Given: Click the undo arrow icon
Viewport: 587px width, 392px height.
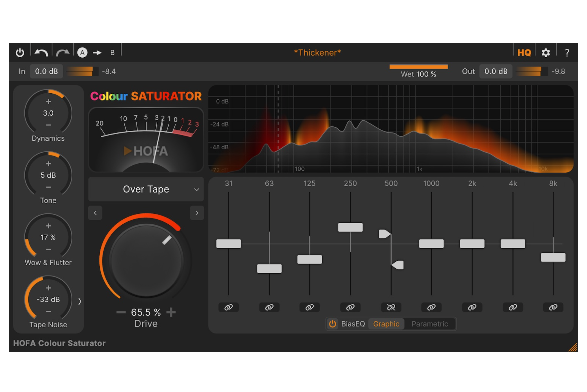Looking at the screenshot, I should [x=41, y=53].
